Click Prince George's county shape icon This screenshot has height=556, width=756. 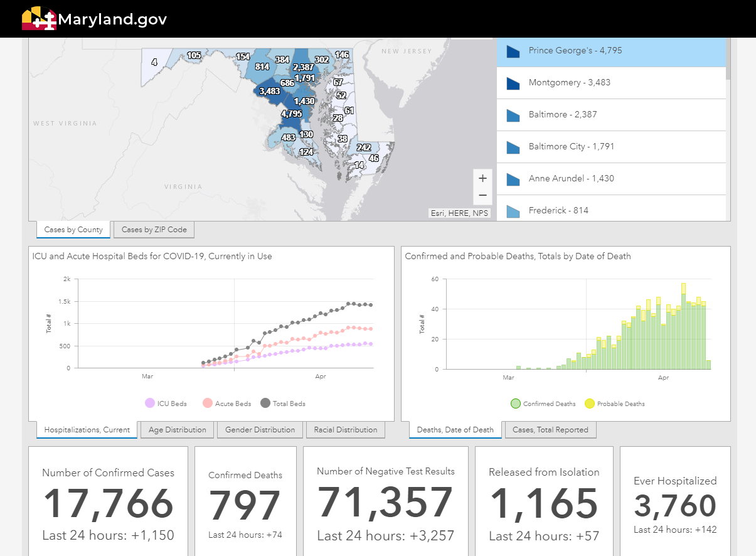[513, 51]
